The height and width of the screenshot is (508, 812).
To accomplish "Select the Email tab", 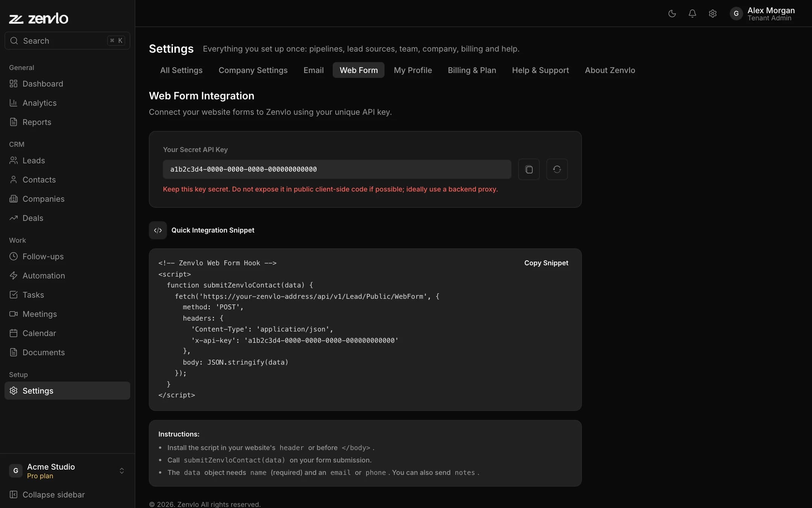I will coord(314,70).
